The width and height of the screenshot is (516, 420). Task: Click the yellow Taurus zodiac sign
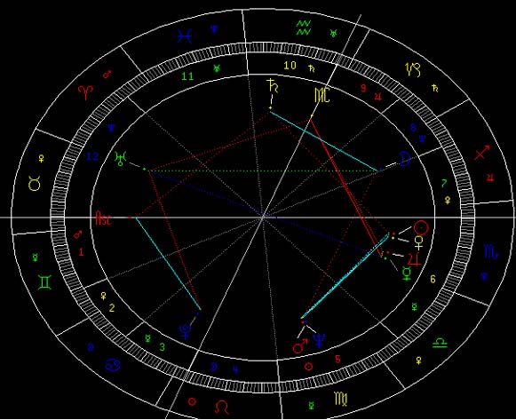tap(35, 184)
